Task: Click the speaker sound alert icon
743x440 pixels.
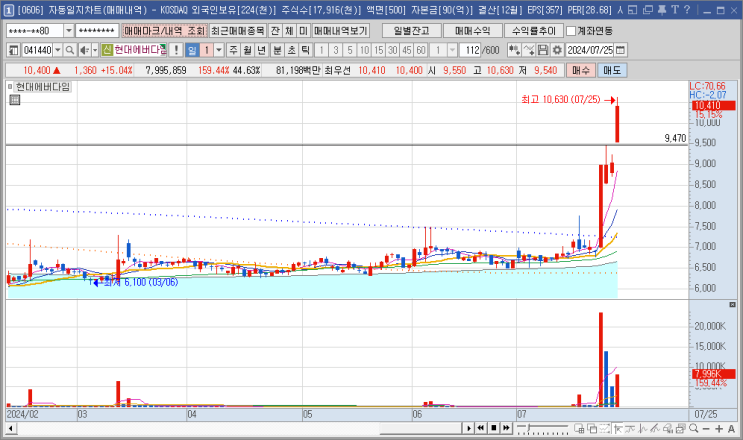Action: click(84, 50)
